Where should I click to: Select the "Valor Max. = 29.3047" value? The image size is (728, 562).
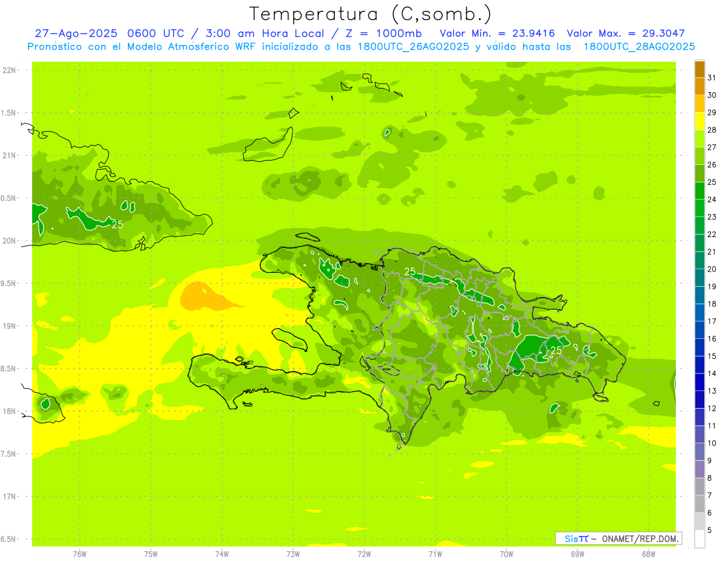(625, 33)
